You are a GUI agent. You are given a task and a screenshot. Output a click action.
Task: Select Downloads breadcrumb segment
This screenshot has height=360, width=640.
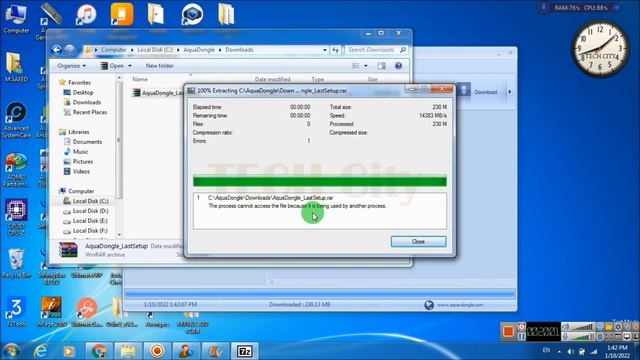[x=239, y=50]
